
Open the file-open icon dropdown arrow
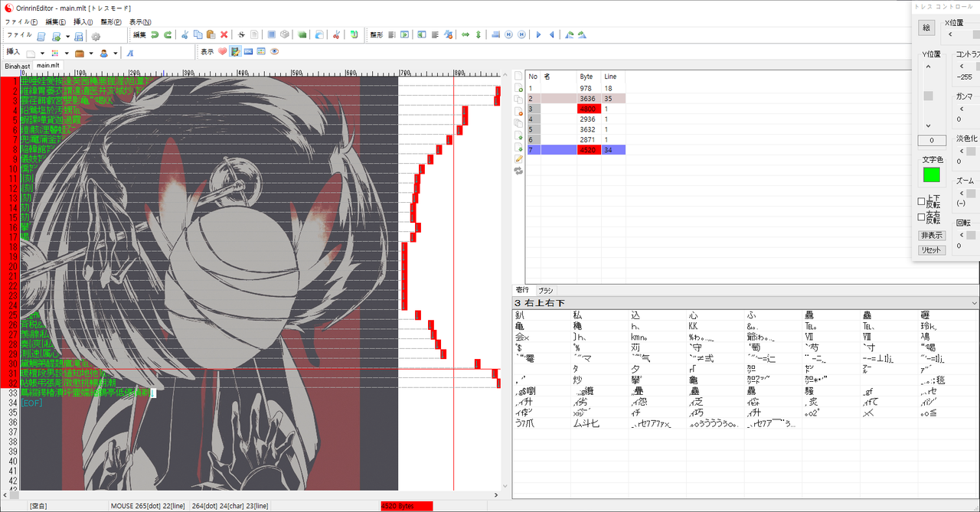pos(67,36)
